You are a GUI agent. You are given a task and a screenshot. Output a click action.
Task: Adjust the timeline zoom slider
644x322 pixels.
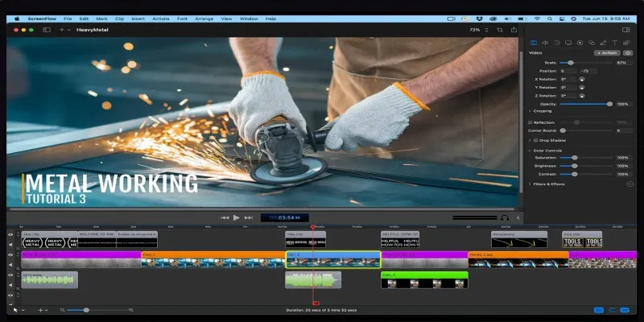pos(97,310)
